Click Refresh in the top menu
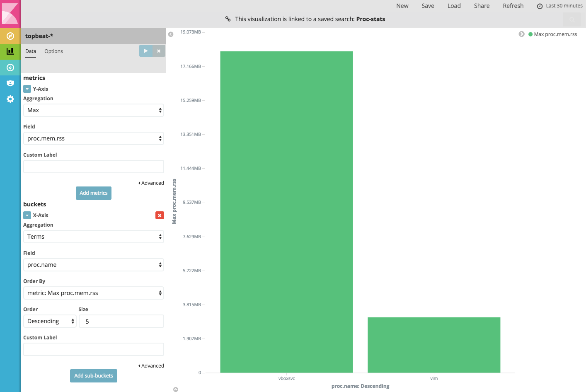 pyautogui.click(x=513, y=6)
